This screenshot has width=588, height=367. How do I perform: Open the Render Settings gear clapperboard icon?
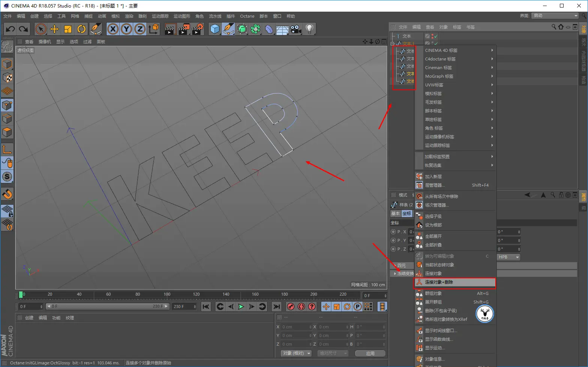pos(197,29)
